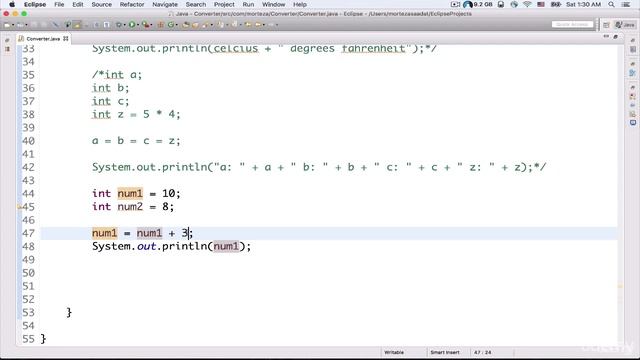Open the Window menu
Image resolution: width=640 pixels, height=360 pixels.
pyautogui.click(x=273, y=4)
